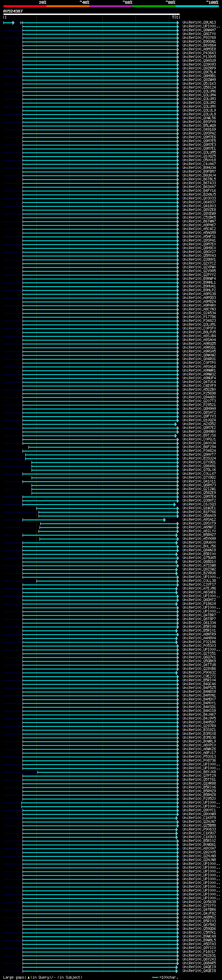Image resolution: width=222 pixels, height=980 pixels.
Task: Open hit UniRef100_Q8W4H7
Action: coord(199,30)
